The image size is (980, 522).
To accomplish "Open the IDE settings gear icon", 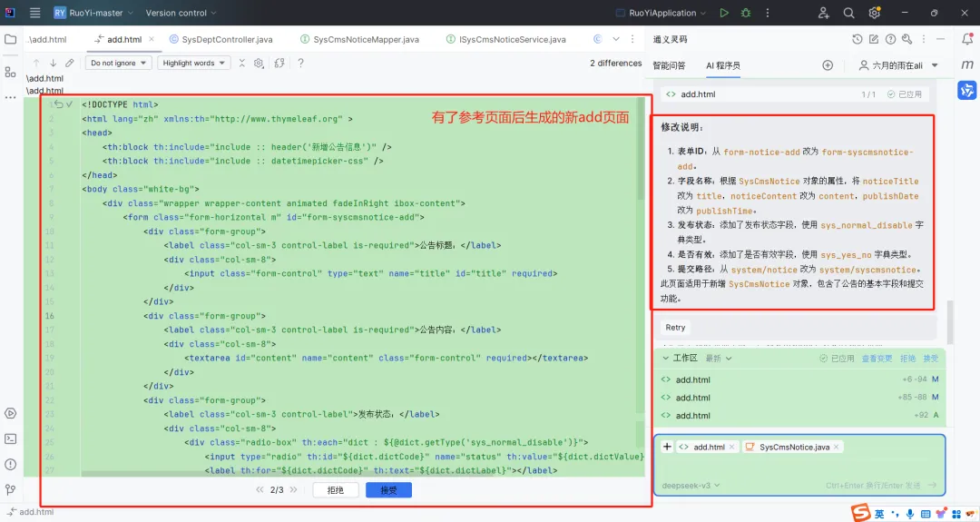I will (874, 13).
